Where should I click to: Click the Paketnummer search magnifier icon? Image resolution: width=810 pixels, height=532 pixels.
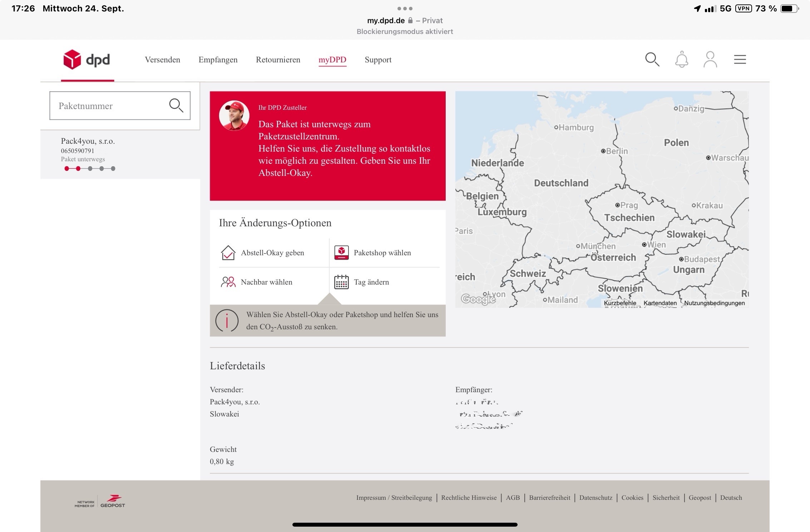click(176, 105)
